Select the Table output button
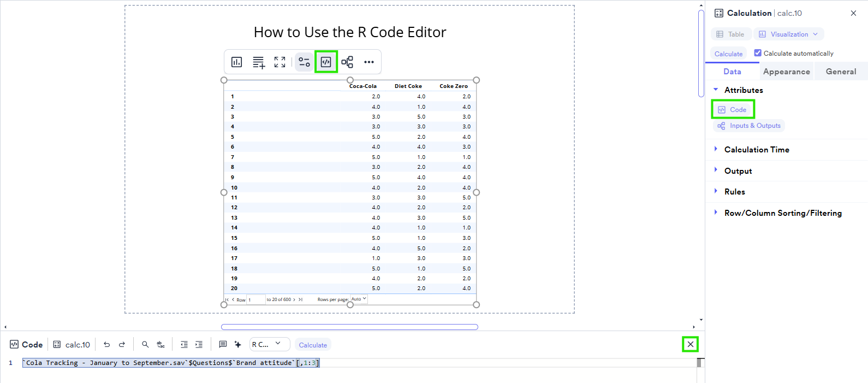This screenshot has width=868, height=383. pyautogui.click(x=730, y=34)
